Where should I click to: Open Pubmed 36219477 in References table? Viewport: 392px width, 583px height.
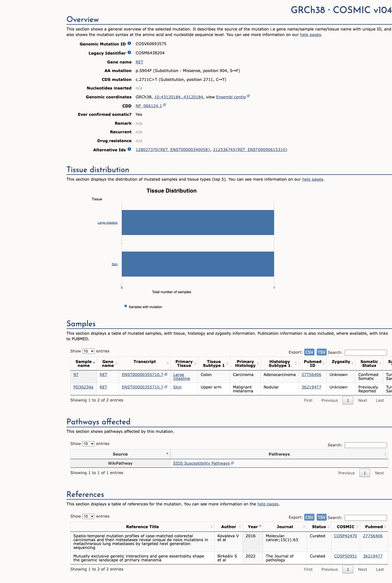[x=373, y=556]
